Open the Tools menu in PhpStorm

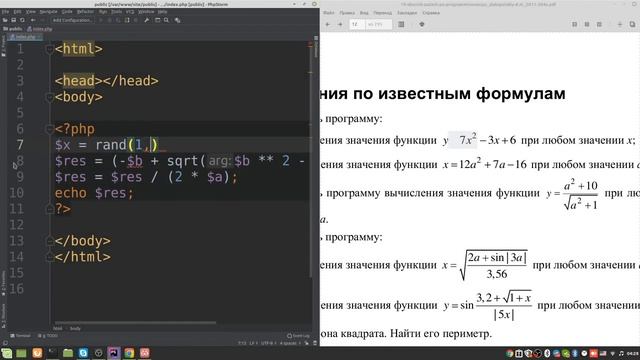(117, 12)
